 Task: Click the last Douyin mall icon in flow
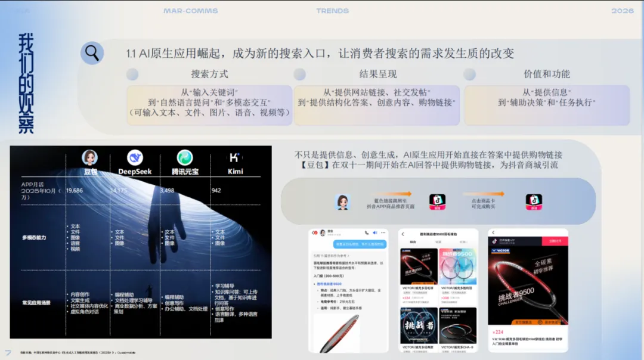coord(534,201)
